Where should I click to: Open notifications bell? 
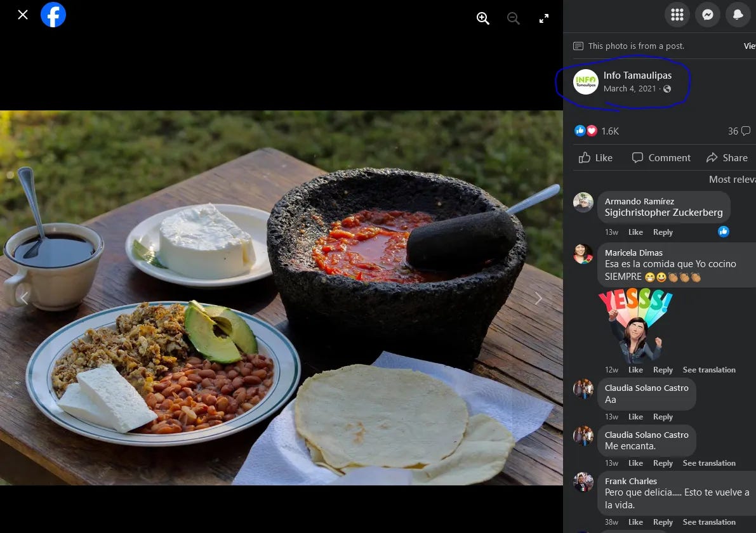point(738,15)
